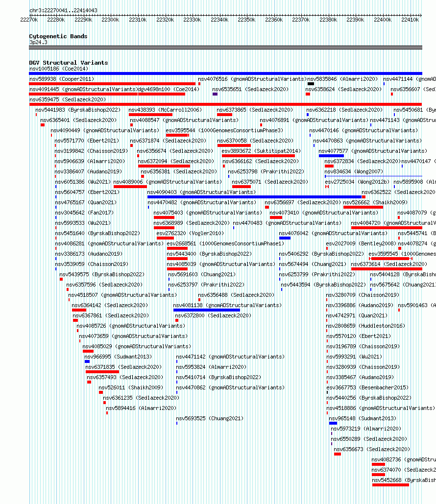
Task: Open nsv5674494 (Chuang2021) label
Action: click(313, 264)
